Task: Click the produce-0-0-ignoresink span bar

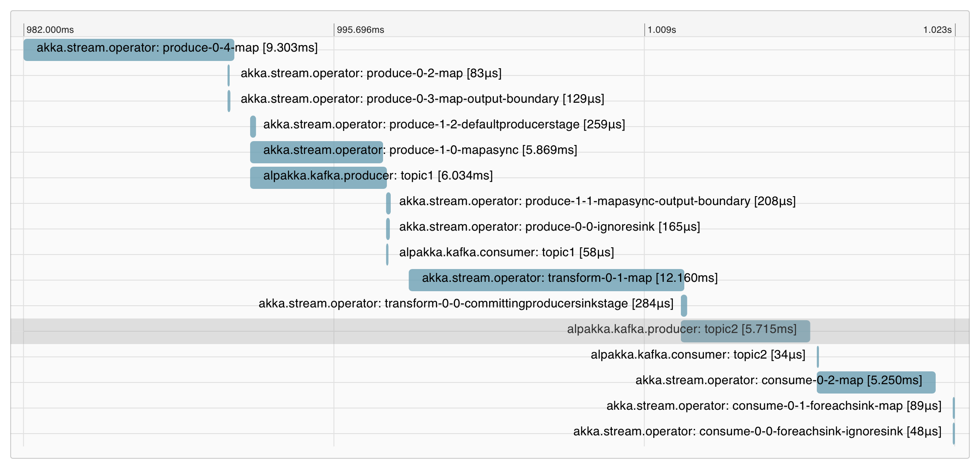Action: [x=388, y=227]
